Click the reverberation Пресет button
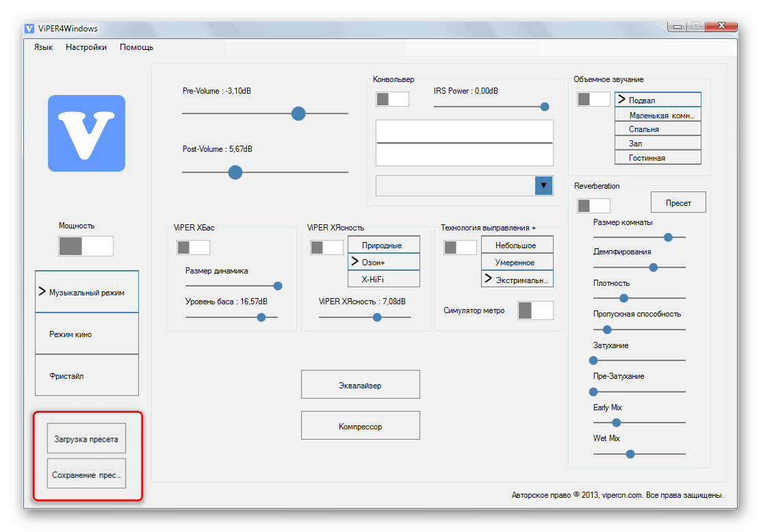This screenshot has height=532, width=761. 678,202
